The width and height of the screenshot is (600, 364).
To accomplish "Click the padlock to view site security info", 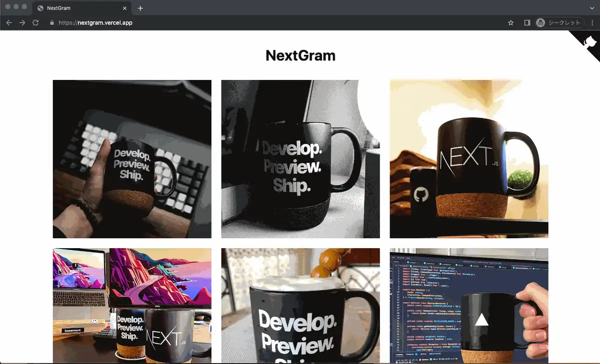I will (51, 22).
